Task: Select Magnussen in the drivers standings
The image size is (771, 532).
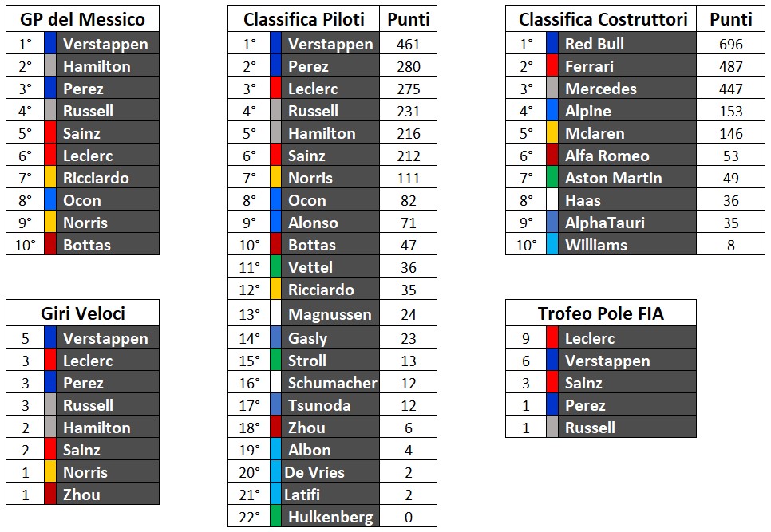Action: pyautogui.click(x=329, y=314)
